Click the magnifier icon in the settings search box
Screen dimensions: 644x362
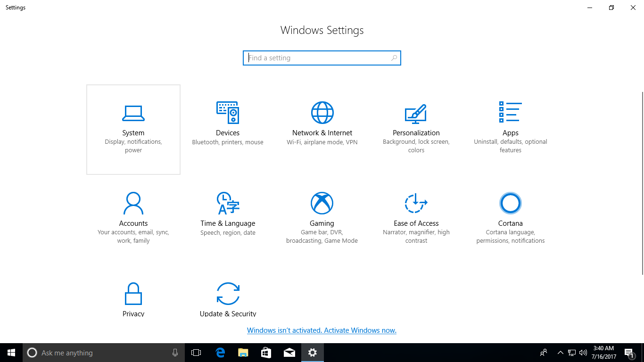pyautogui.click(x=394, y=58)
